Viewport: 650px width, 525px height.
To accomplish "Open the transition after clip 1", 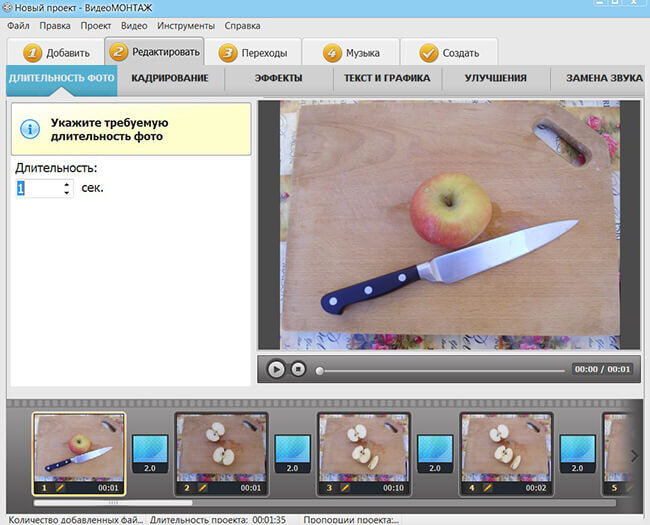I will [x=150, y=454].
